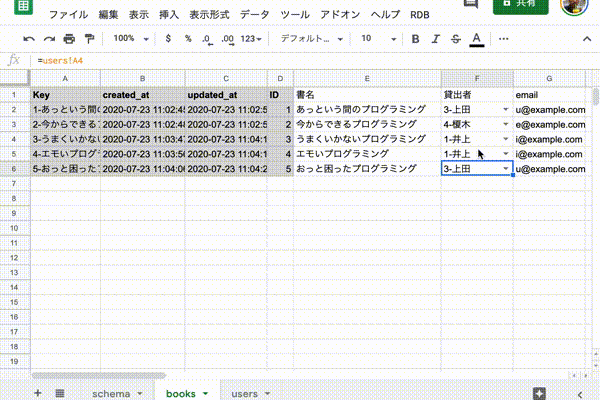Click cell あっという間のプログラミング

367,109
